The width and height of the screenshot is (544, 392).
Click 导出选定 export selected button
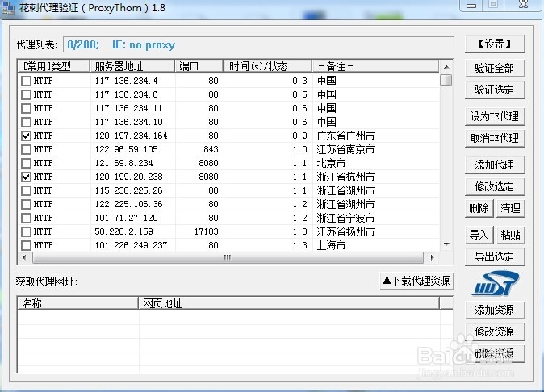495,256
